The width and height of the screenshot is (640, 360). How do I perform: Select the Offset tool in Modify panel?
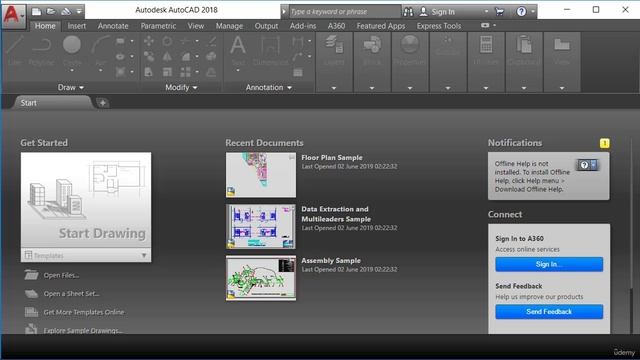click(211, 72)
